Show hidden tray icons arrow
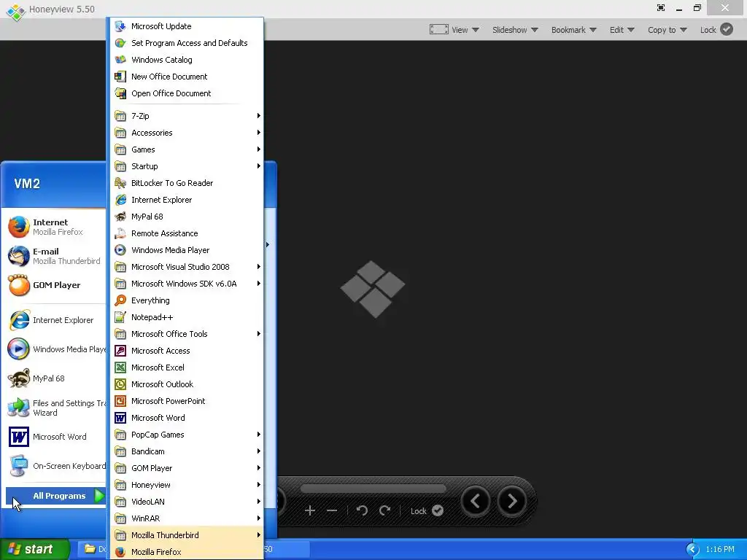This screenshot has height=560, width=747. 692,550
